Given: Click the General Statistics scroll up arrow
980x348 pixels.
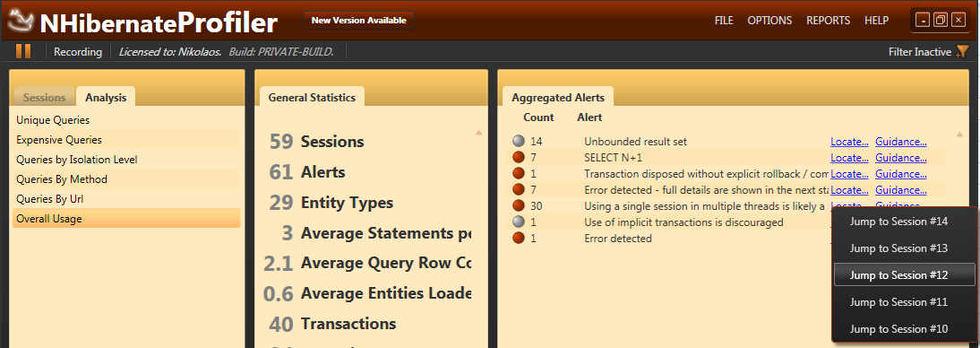Looking at the screenshot, I should pos(478,133).
